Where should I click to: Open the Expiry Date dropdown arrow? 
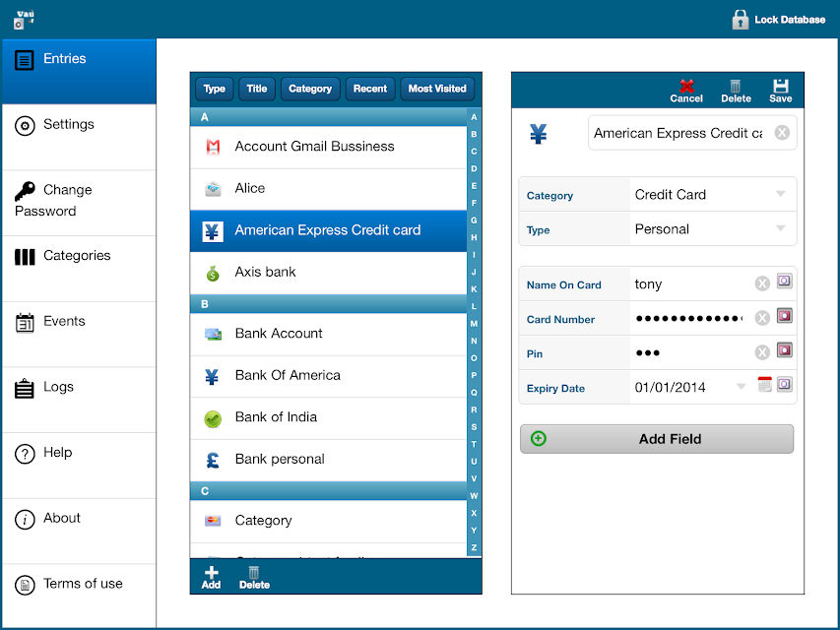[x=741, y=386]
